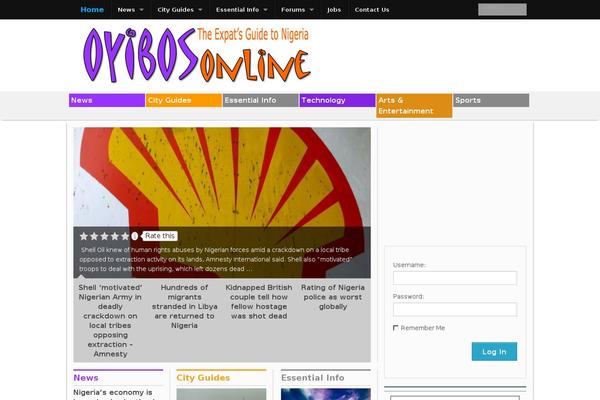
Task: Click the Password input field
Action: coord(455,309)
